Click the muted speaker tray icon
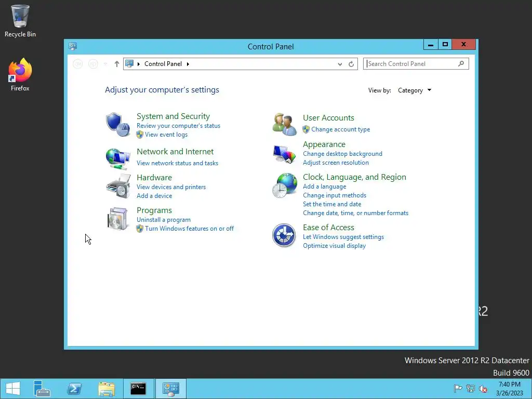Viewport: 532px width, 399px height. [483, 389]
